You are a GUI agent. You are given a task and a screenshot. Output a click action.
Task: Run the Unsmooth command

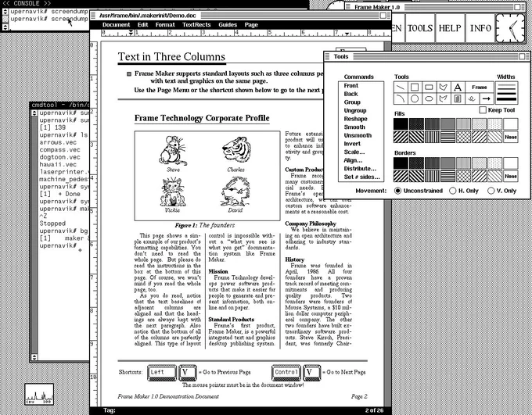pos(358,135)
